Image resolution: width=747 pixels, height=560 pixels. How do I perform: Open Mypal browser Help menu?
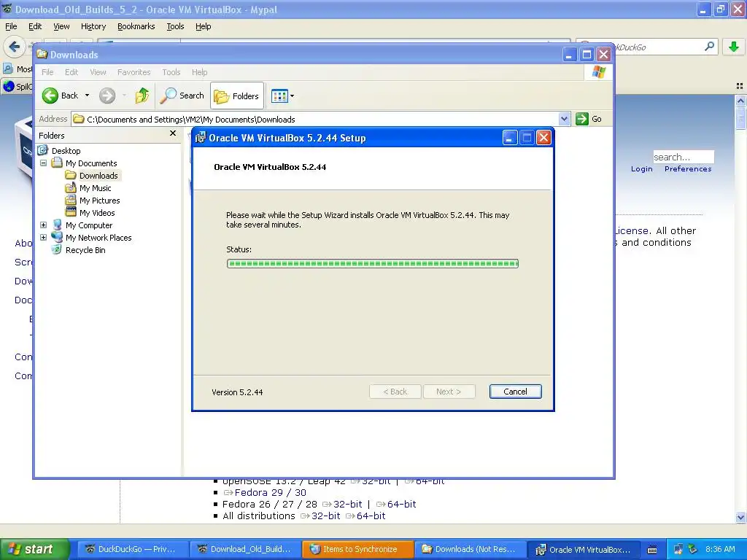click(203, 26)
